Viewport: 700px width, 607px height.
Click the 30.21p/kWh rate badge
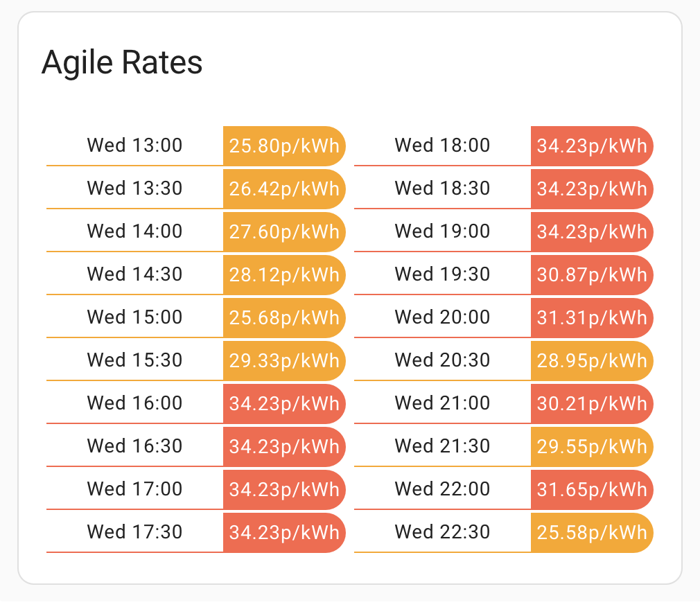coord(592,404)
